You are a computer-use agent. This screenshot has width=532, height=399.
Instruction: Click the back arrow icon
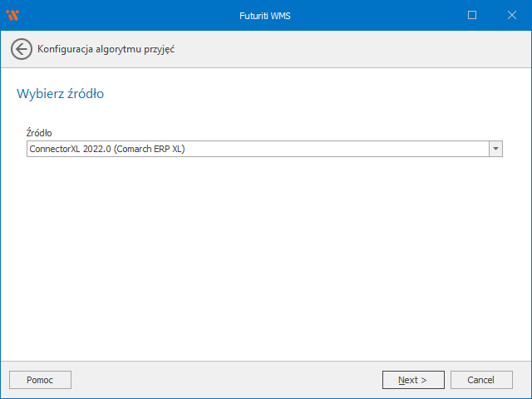pos(22,49)
